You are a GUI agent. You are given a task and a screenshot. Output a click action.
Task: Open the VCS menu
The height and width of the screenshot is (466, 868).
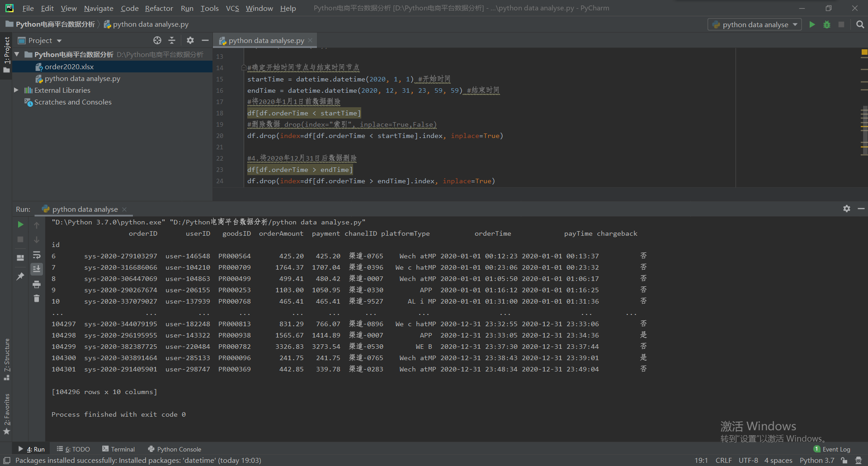pyautogui.click(x=232, y=8)
